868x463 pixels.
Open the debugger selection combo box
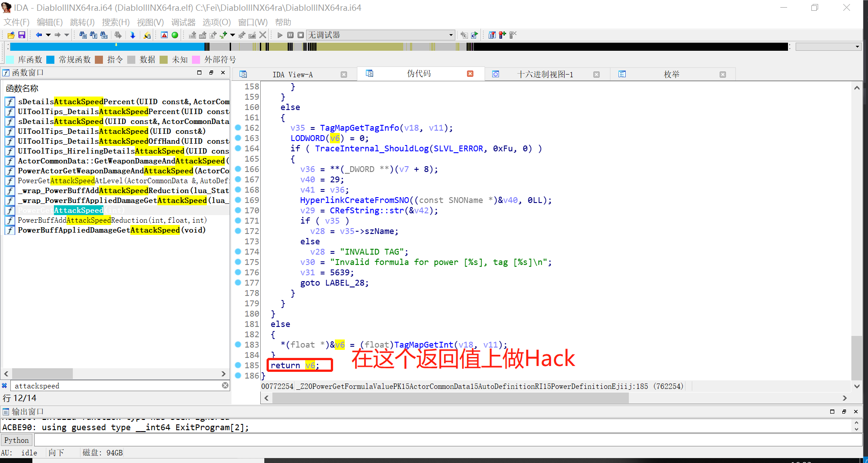coord(381,35)
